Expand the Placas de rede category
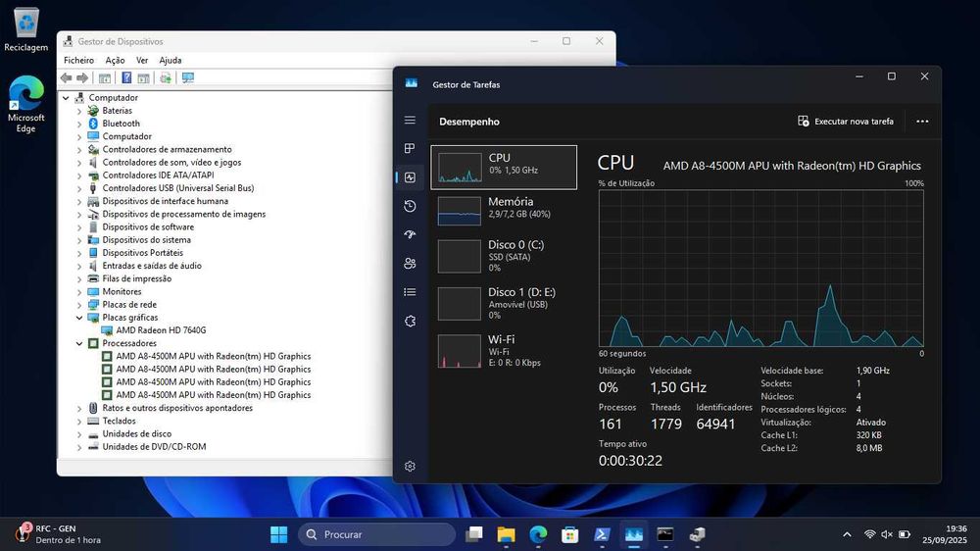 tap(79, 305)
